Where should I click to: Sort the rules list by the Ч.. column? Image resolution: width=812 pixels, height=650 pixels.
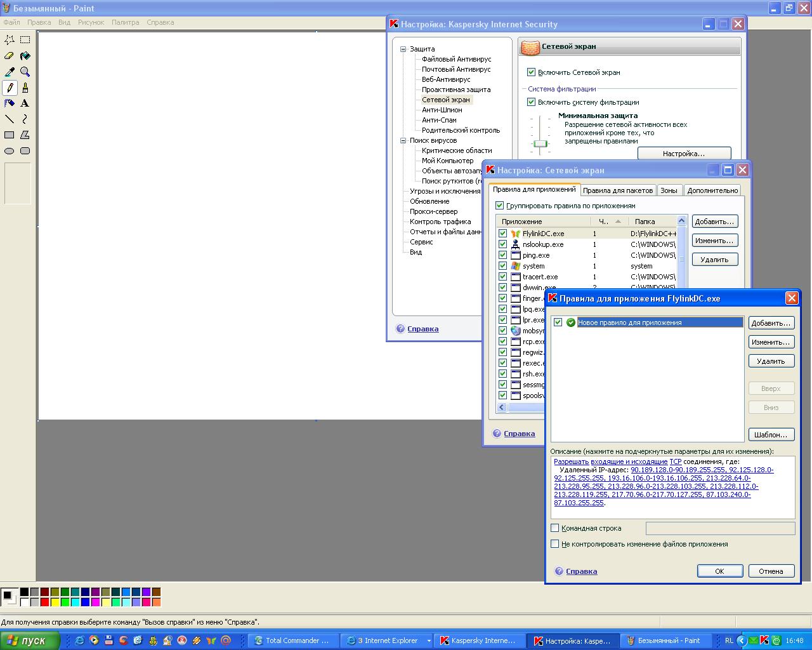(610, 222)
